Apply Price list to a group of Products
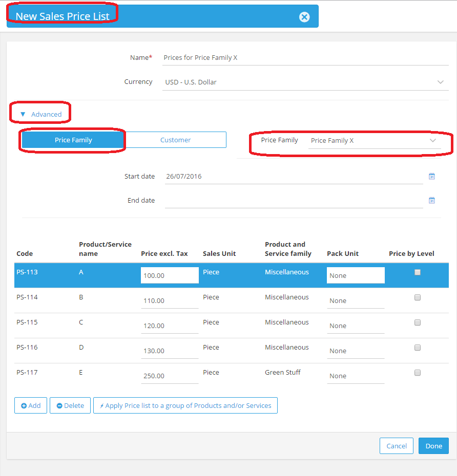The width and height of the screenshot is (457, 476). [185, 405]
